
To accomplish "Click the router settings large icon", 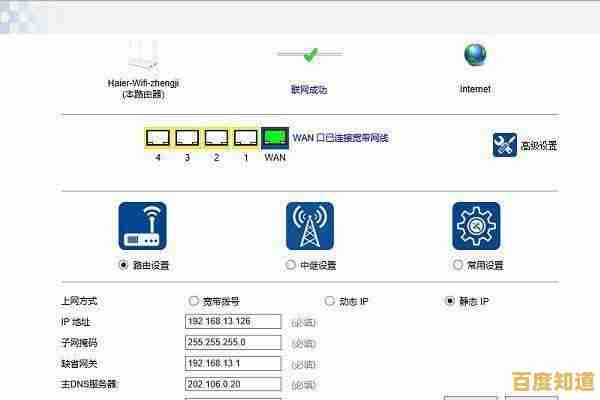I will click(143, 226).
